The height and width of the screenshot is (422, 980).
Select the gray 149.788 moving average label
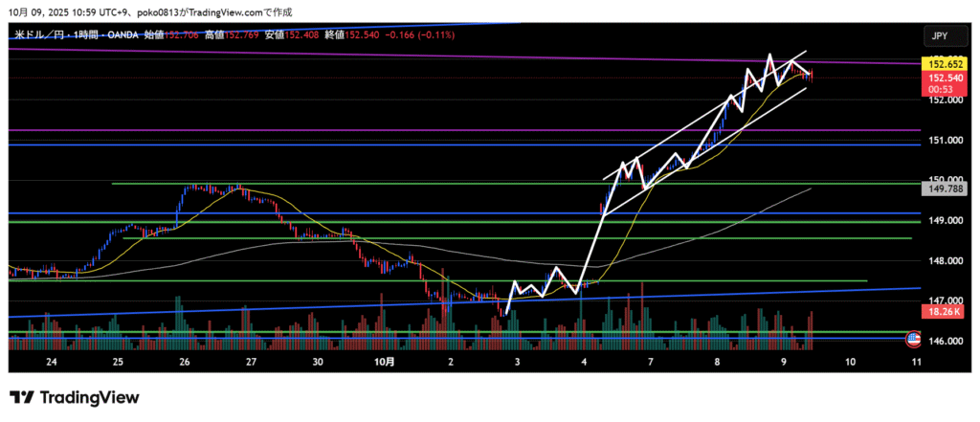[938, 189]
